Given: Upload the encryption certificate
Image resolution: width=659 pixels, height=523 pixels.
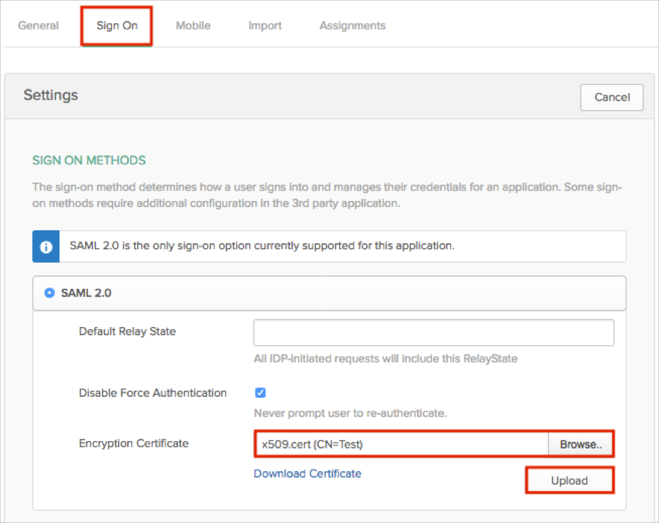Looking at the screenshot, I should [x=569, y=481].
